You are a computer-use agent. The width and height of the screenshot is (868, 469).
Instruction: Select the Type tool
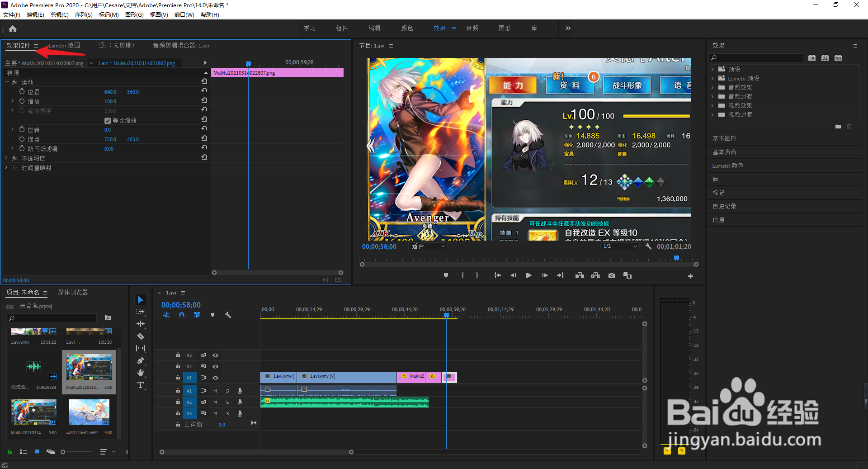141,385
